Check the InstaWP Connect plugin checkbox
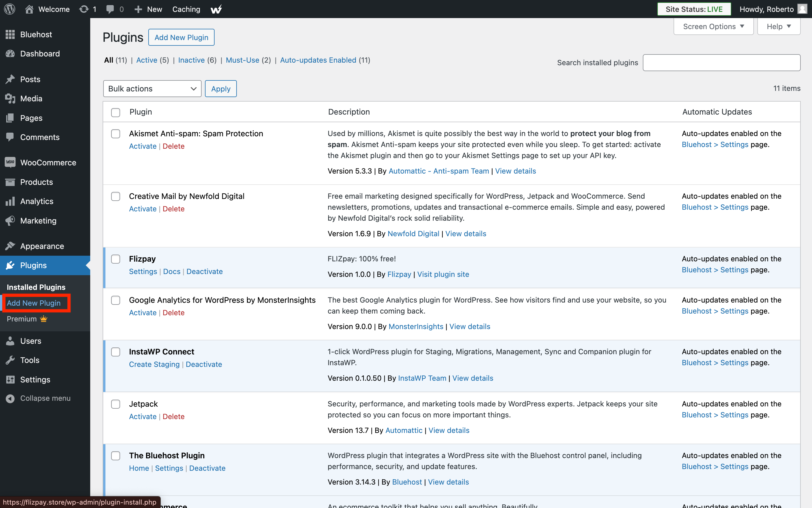 pyautogui.click(x=115, y=352)
